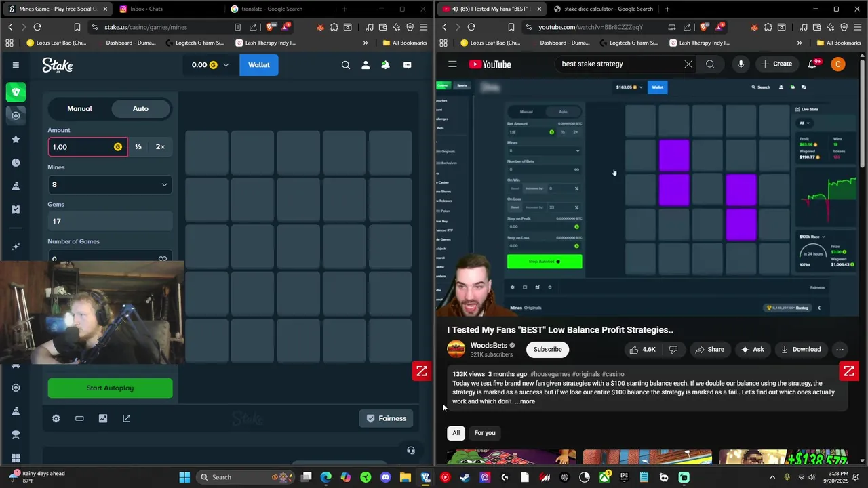Open the Fairness button
Screen dimensions: 868x488
click(x=387, y=418)
